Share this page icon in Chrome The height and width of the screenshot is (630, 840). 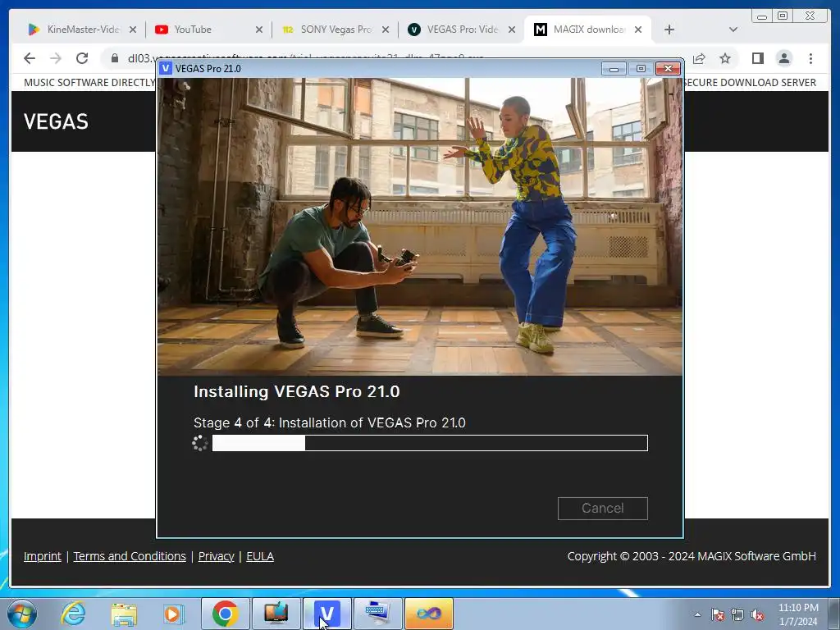[699, 58]
